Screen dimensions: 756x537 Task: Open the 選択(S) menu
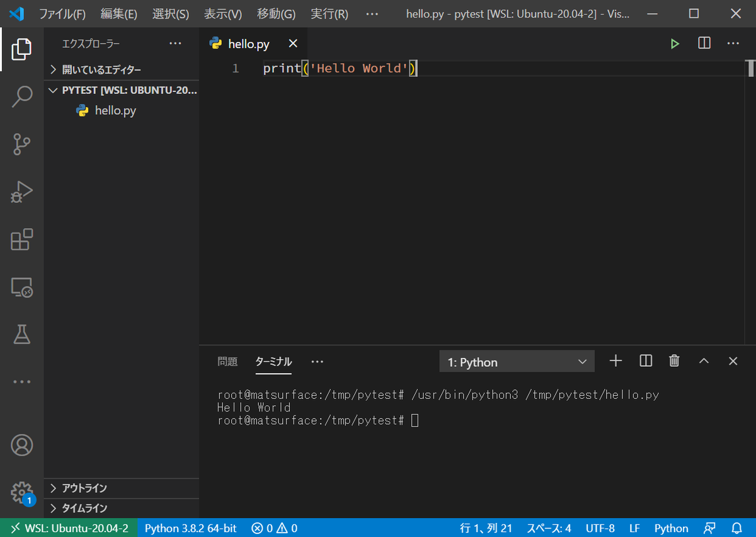(x=171, y=14)
